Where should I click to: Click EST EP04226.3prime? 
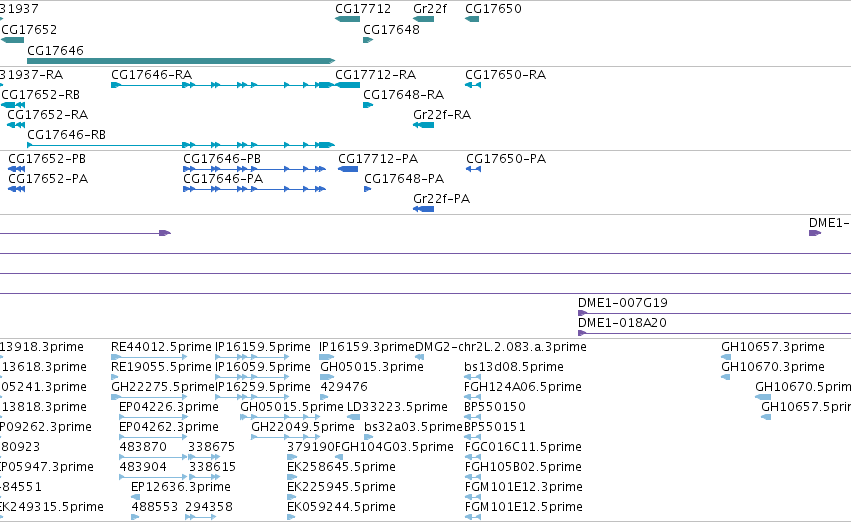pyautogui.click(x=153, y=417)
